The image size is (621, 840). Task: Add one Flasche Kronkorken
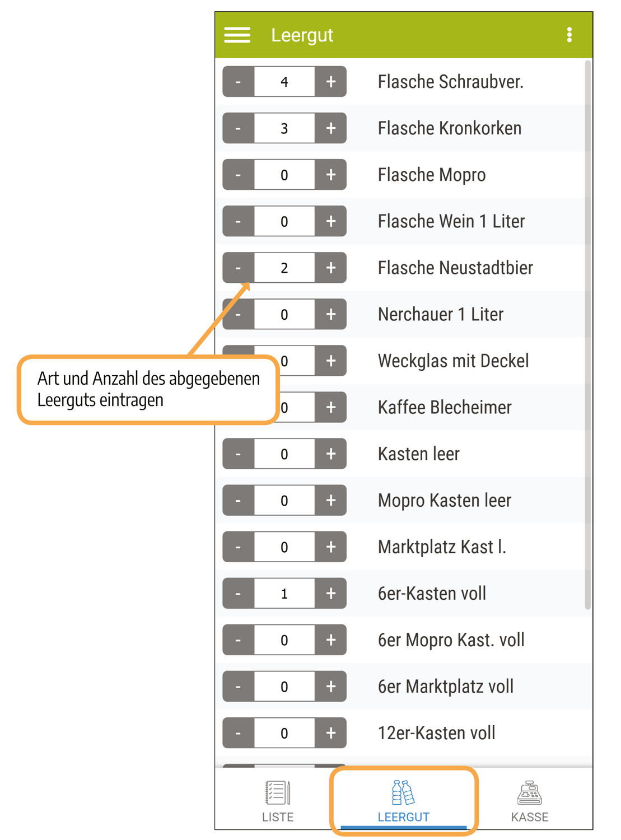coord(330,128)
